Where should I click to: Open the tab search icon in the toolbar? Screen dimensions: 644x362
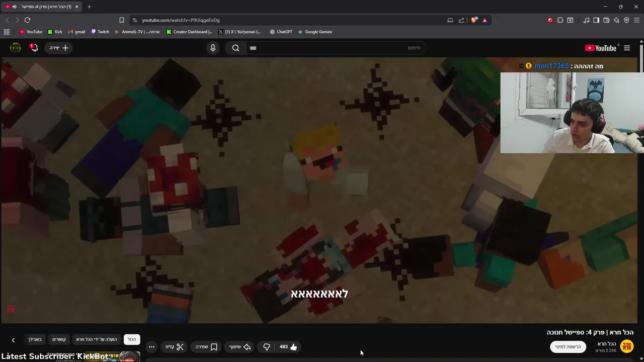(570, 20)
